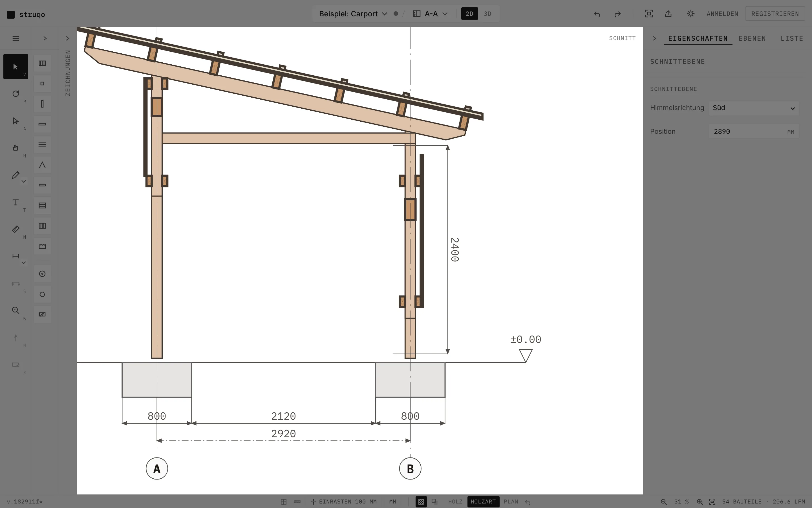Screen dimensions: 812x508
Task: Select the hand pan tool (H)
Action: (16, 148)
